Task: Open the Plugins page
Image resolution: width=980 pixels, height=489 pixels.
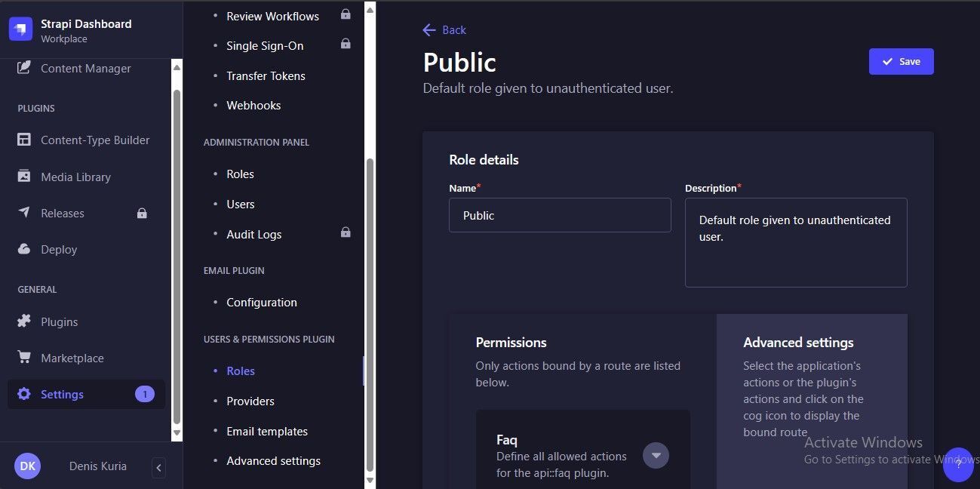Action: click(x=59, y=322)
